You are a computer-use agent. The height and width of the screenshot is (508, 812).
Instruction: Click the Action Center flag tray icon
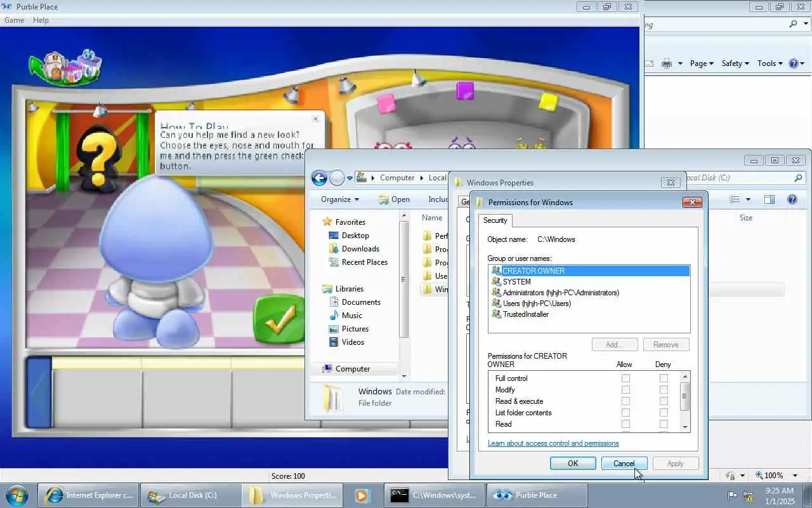point(732,495)
